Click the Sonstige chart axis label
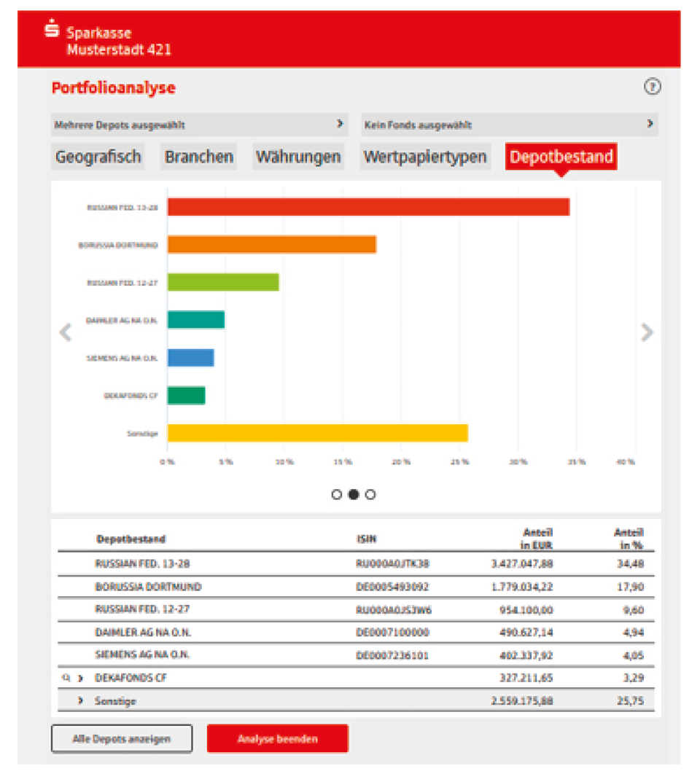Screen dimensions: 700x782 (142, 434)
